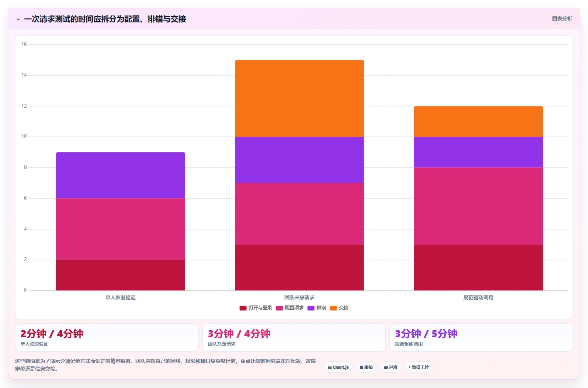Click the y-axis value 16
The width and height of the screenshot is (588, 388).
tap(24, 44)
